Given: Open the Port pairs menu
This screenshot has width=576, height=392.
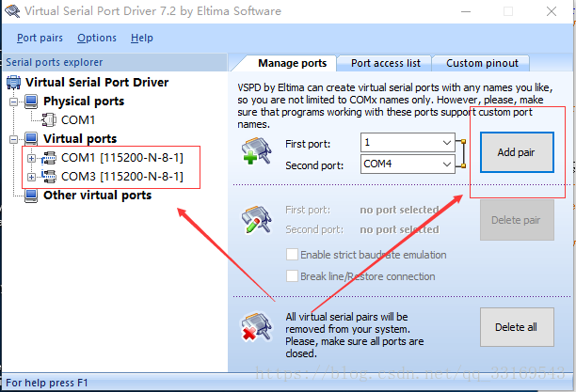Looking at the screenshot, I should point(40,38).
